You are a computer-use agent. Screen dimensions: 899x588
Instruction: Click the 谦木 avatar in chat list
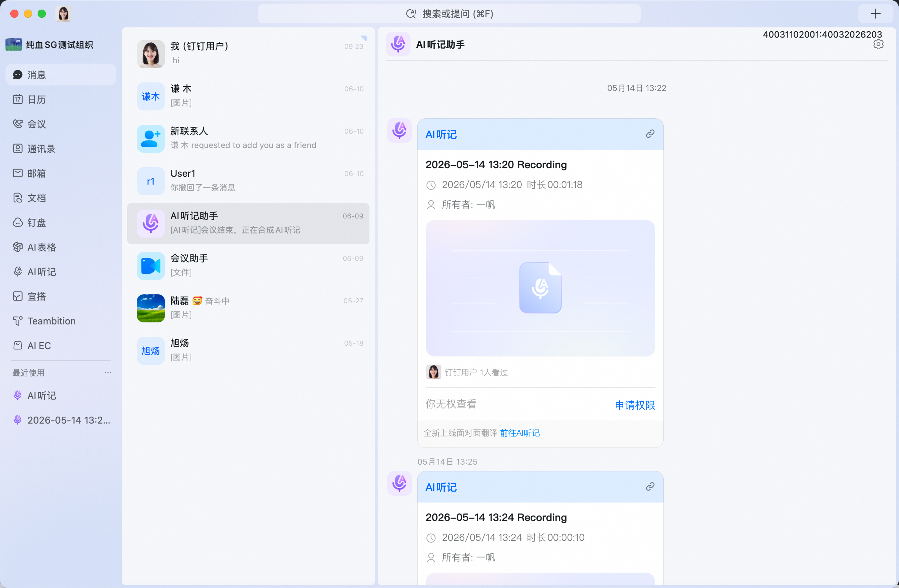coord(151,96)
